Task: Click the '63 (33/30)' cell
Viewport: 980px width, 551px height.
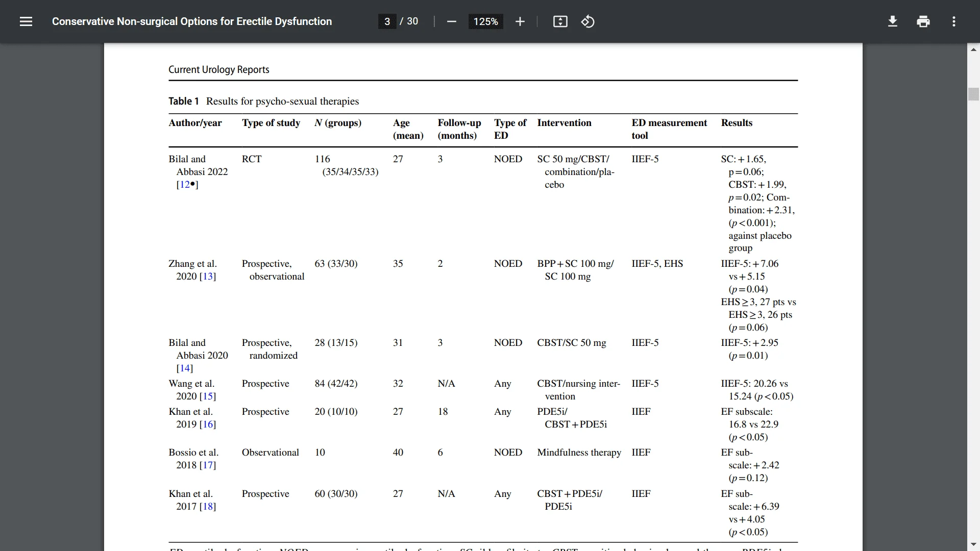Action: pos(336,264)
